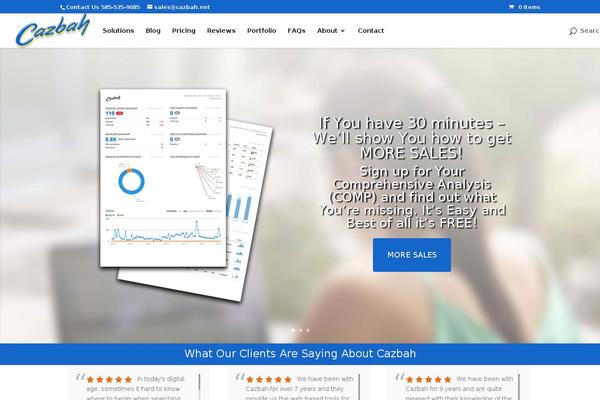This screenshot has width=600, height=400.
Task: Click the search magnifier icon
Action: (x=572, y=31)
